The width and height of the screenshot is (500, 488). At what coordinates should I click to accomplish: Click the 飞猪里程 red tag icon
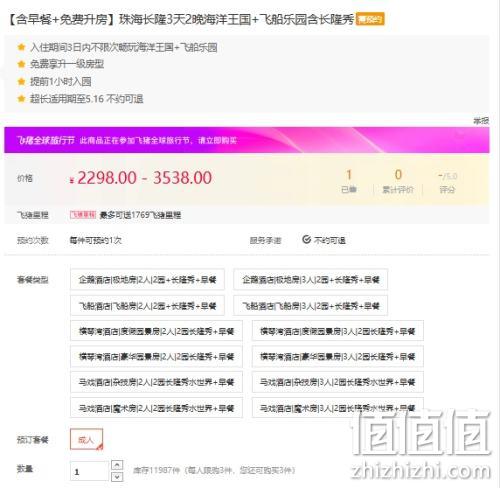(x=83, y=215)
